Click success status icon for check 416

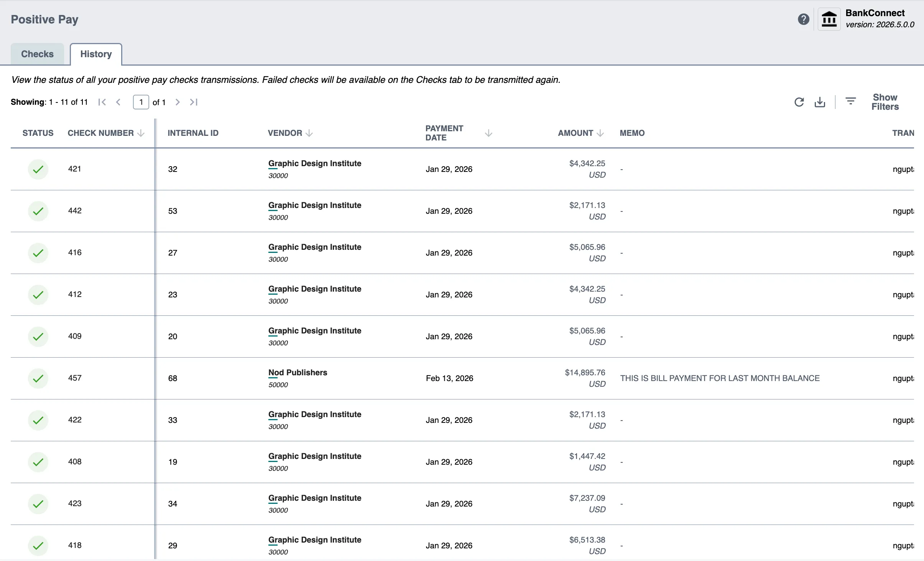38,253
